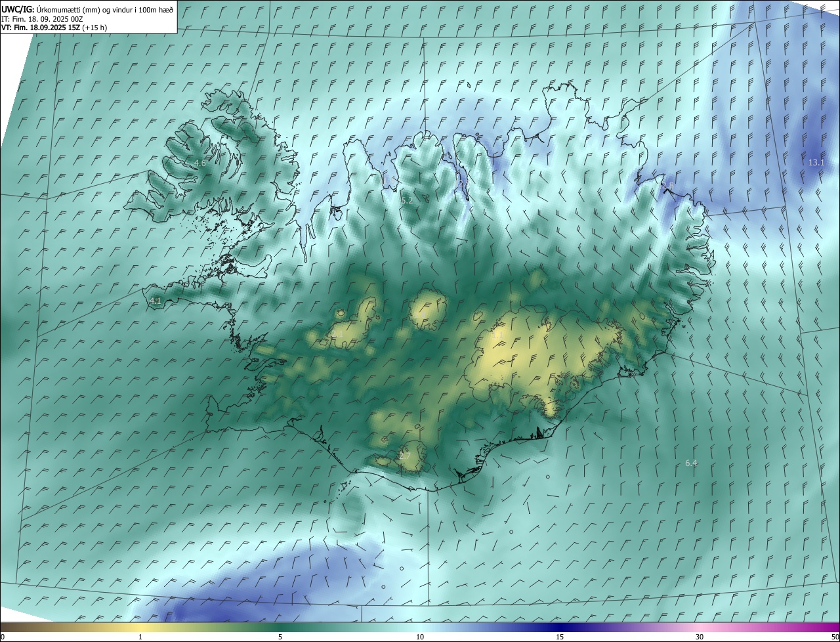Screen dimensions: 840x642
Task: Click the 10 tick on the color scale
Action: [x=420, y=637]
